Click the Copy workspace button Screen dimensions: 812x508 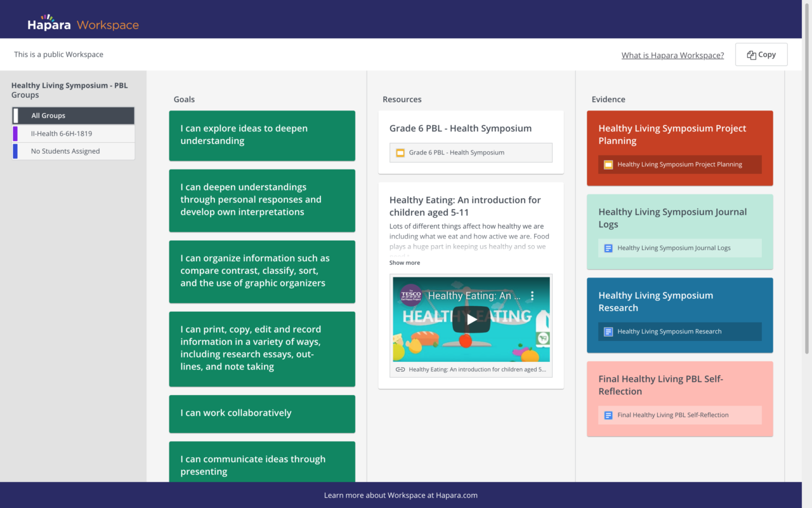point(761,55)
